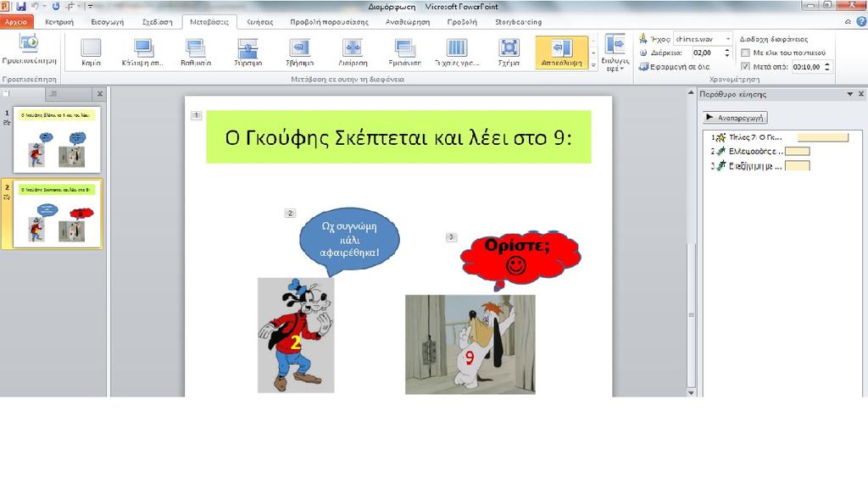This screenshot has width=868, height=483.
Task: Apply the Fade (Βαθμιαία) transition
Action: [x=196, y=52]
